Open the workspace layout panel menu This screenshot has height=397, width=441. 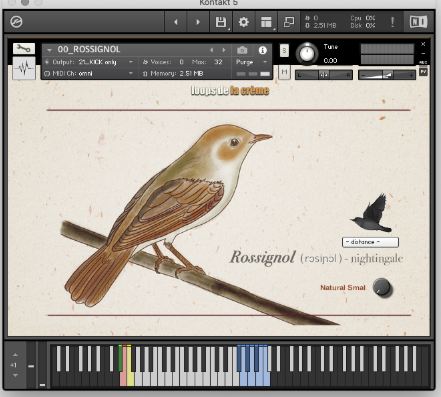coord(266,22)
